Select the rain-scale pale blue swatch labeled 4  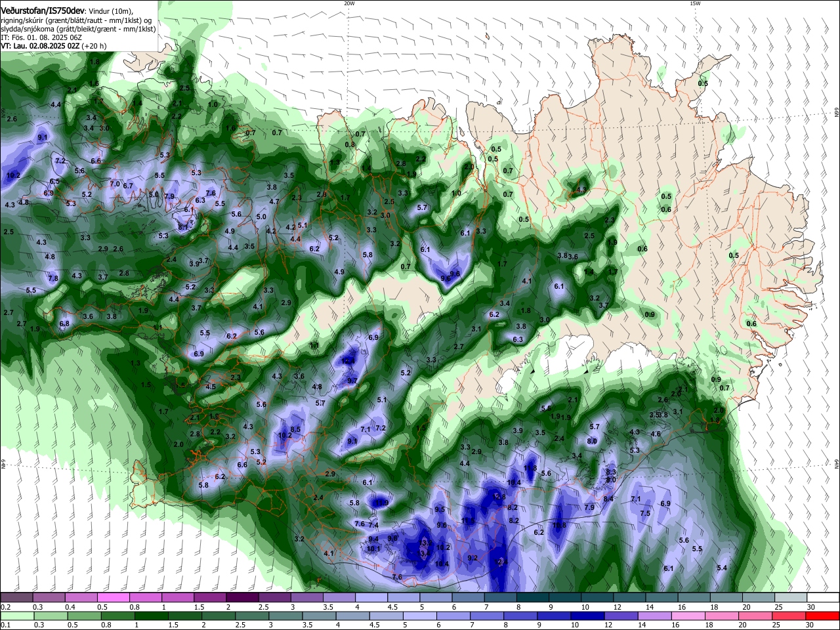pos(353,616)
